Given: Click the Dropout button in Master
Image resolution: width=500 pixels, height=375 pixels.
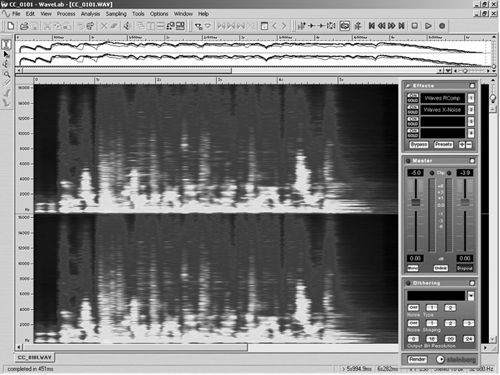Looking at the screenshot, I should [x=465, y=268].
